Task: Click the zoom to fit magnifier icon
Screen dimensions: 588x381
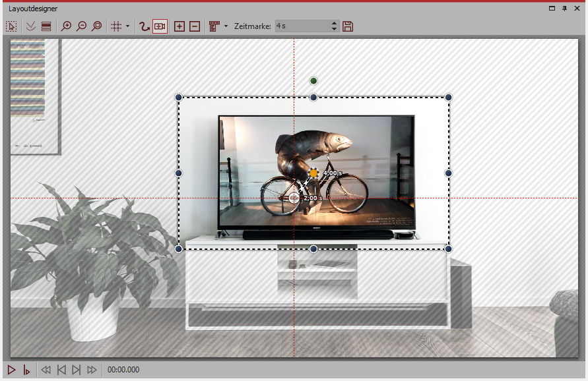Action: point(97,26)
